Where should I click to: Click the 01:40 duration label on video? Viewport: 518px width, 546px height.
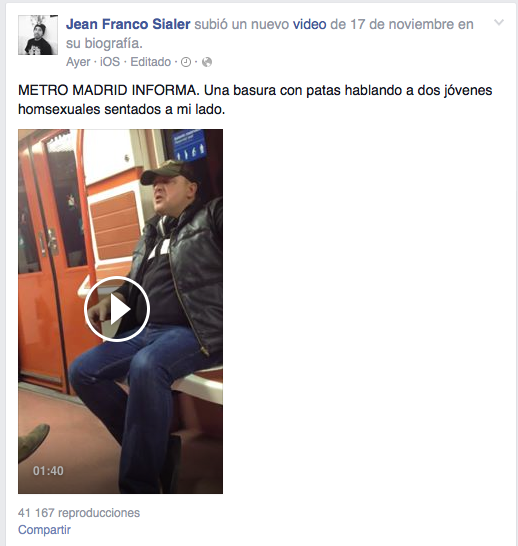48,471
